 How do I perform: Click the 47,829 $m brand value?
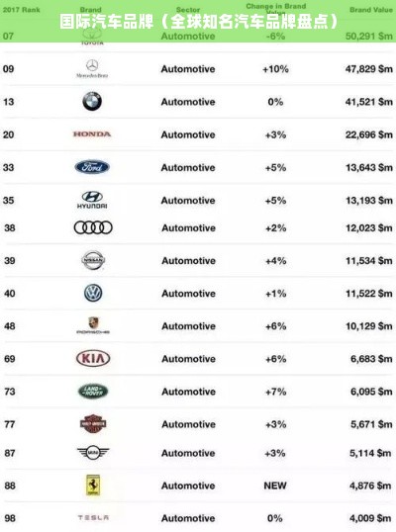369,69
